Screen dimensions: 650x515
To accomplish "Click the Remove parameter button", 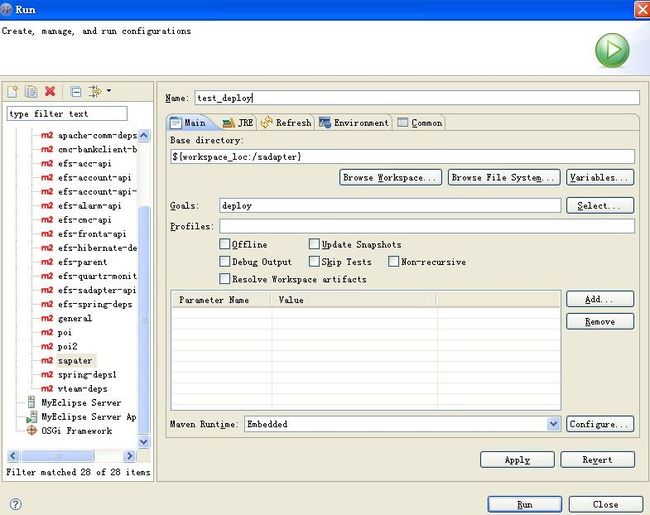I will (600, 321).
